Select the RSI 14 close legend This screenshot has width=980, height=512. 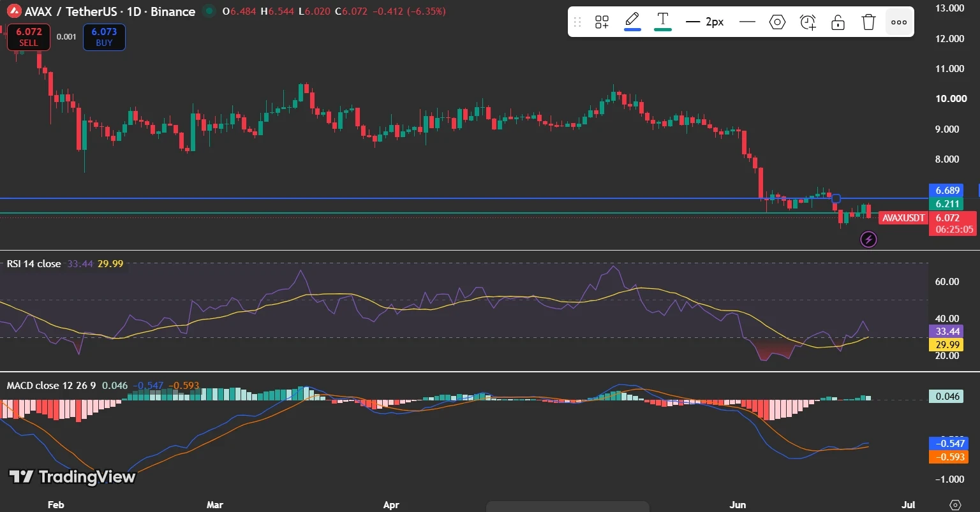[34, 263]
